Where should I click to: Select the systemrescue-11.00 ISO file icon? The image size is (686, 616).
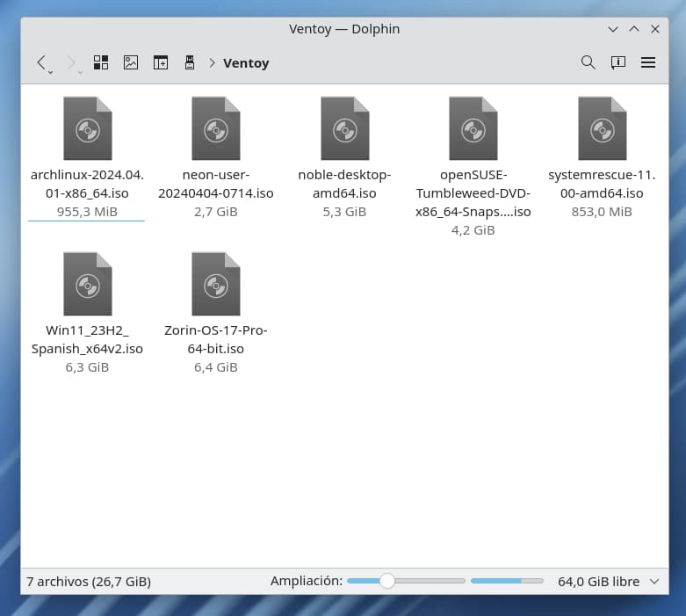(x=602, y=128)
